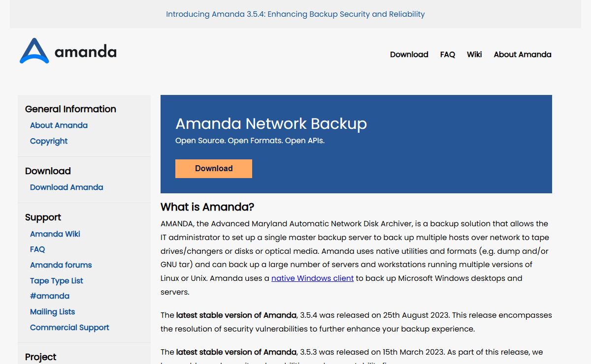Open the Amanda Wiki sidebar link
Viewport: 591px width, 364px height.
[55, 234]
